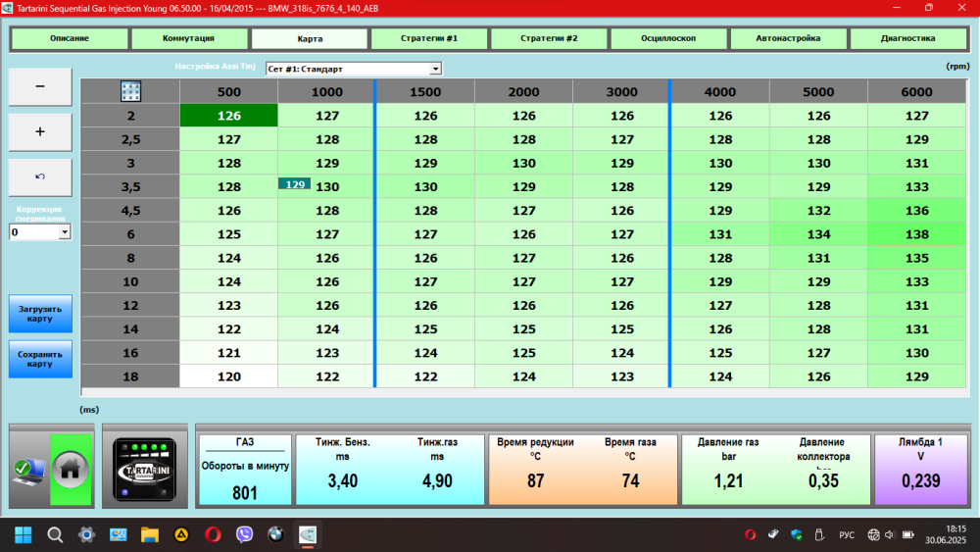Switch to the Коммутация tab
This screenshot has width=980, height=552.
tap(189, 38)
